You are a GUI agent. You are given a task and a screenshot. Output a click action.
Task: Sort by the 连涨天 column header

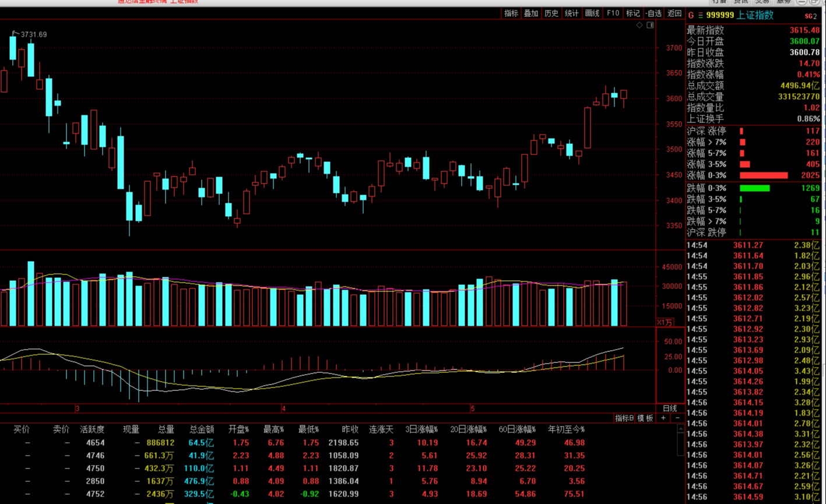coord(381,429)
